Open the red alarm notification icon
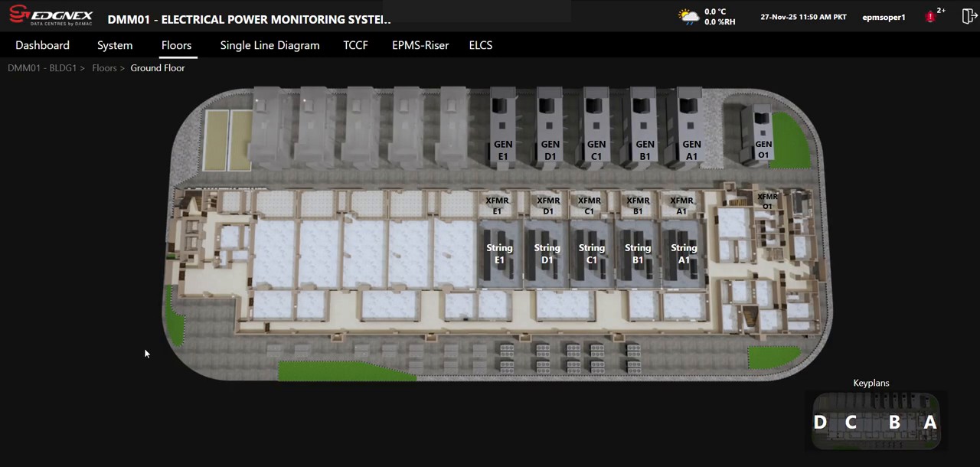Image resolution: width=980 pixels, height=467 pixels. coord(930,17)
